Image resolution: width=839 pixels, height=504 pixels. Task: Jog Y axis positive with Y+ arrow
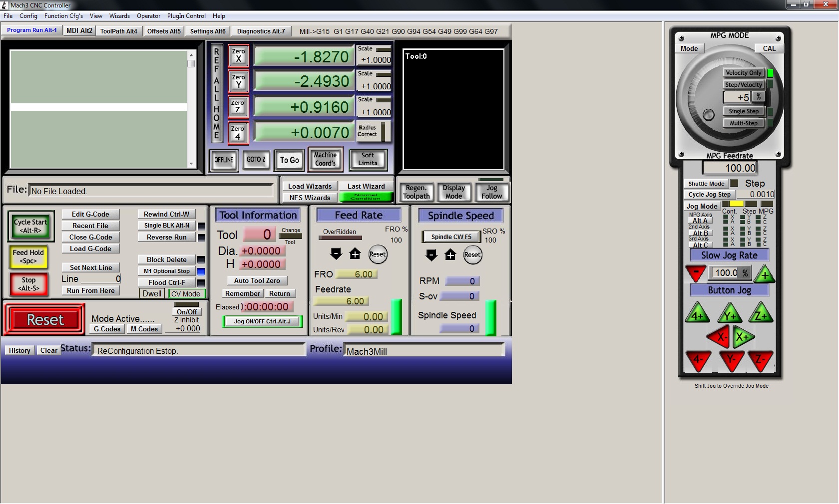(x=730, y=313)
